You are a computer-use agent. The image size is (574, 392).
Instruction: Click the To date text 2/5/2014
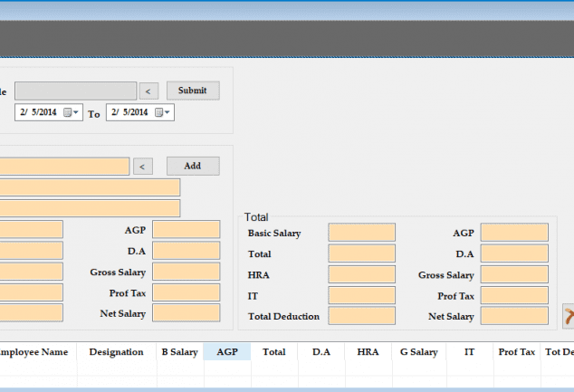pyautogui.click(x=129, y=112)
